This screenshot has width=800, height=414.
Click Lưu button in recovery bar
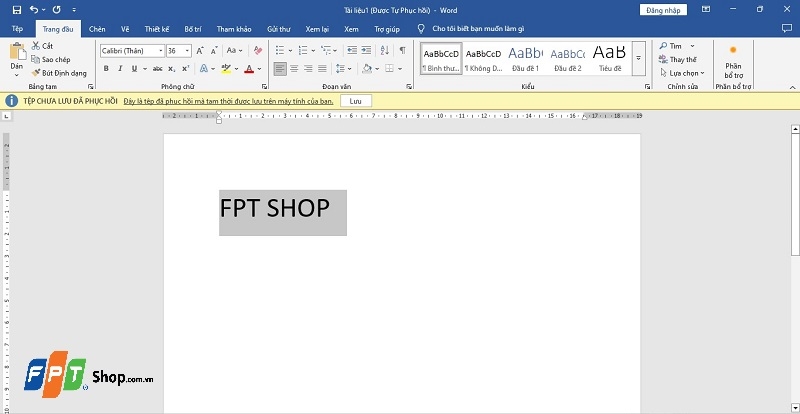click(356, 101)
